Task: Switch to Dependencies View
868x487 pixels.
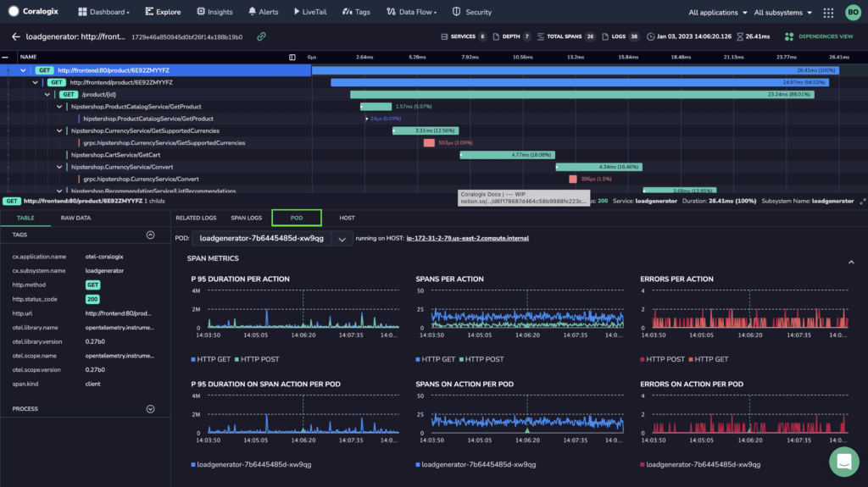Action: (x=819, y=36)
